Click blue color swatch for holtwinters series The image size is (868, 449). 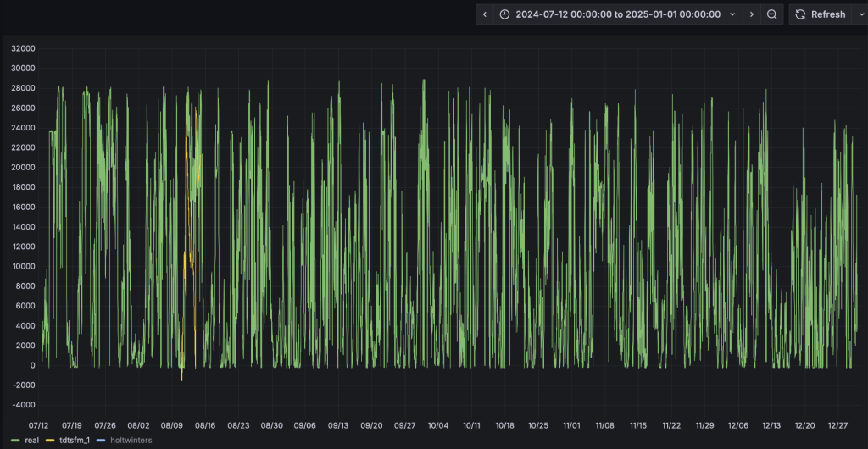coord(101,441)
